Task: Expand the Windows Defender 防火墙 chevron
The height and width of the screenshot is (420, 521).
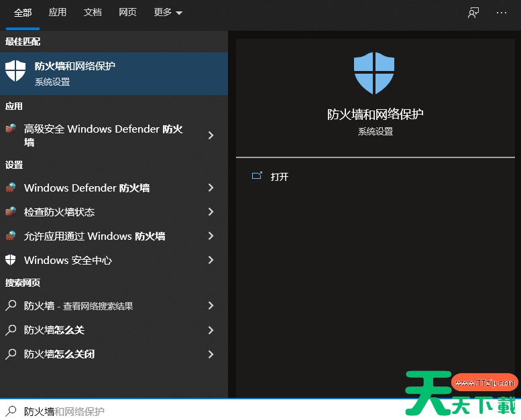Action: (x=211, y=188)
